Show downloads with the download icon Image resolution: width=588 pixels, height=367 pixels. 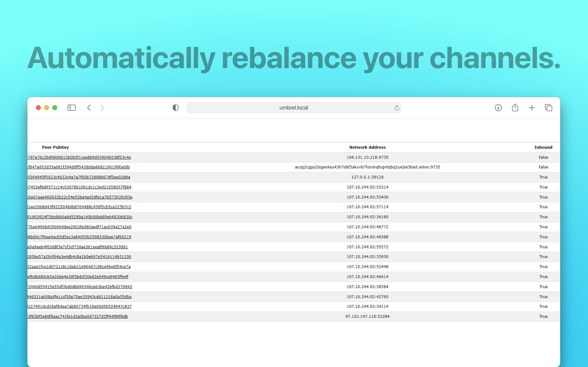click(498, 107)
